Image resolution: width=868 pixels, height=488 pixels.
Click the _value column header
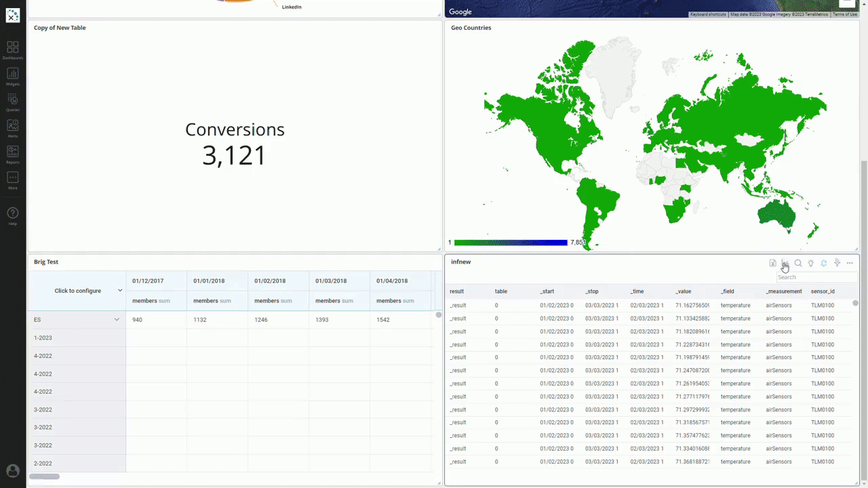(x=683, y=291)
